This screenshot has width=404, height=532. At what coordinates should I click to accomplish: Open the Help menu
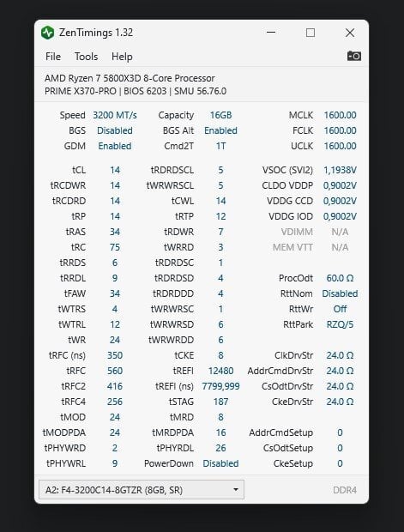point(122,57)
